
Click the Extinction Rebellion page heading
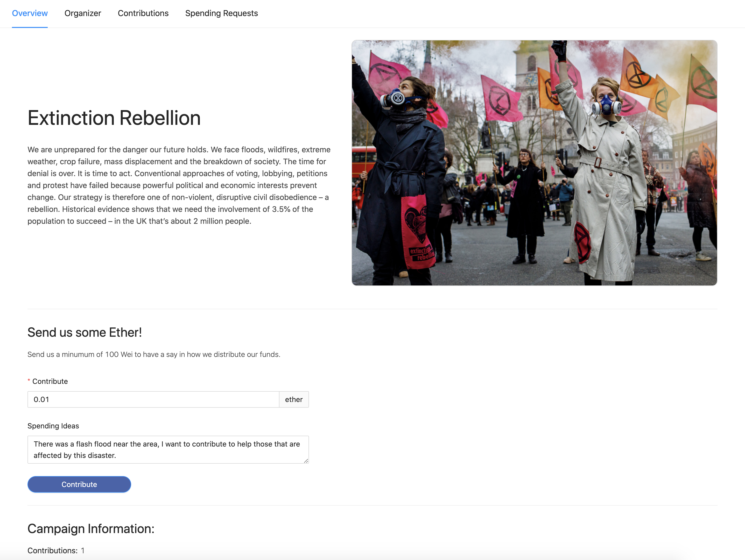[x=114, y=118]
